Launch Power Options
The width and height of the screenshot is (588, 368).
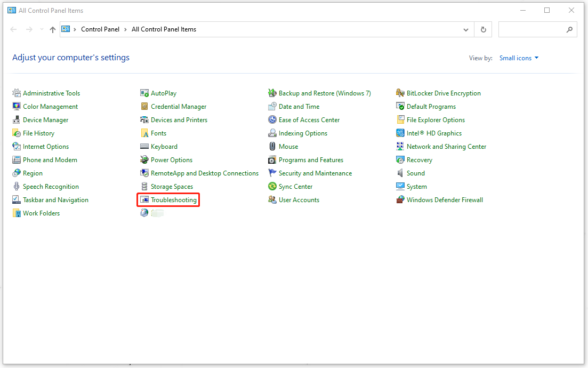(x=171, y=159)
